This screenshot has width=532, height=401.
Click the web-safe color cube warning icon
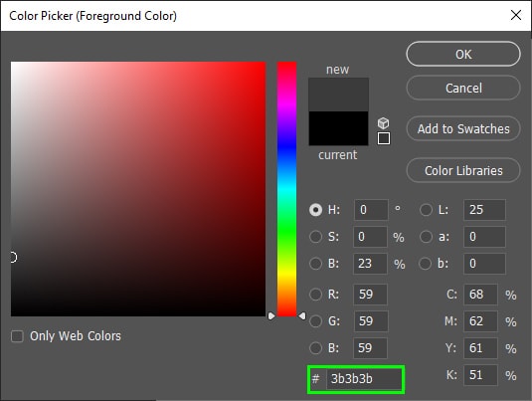point(384,123)
